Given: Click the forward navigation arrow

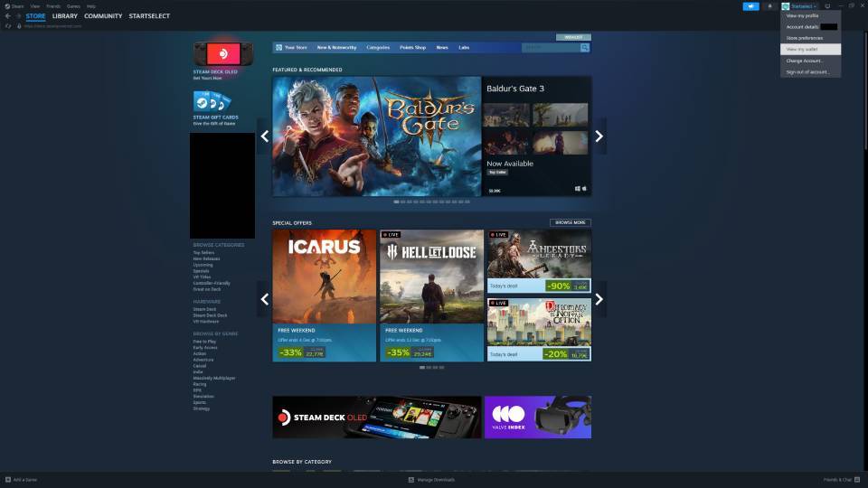Looking at the screenshot, I should pos(18,16).
